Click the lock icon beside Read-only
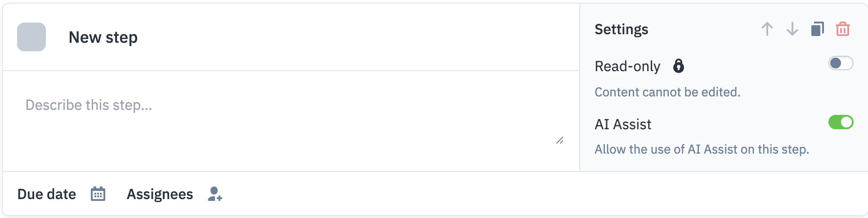Screen dimensions: 868x218 678,66
